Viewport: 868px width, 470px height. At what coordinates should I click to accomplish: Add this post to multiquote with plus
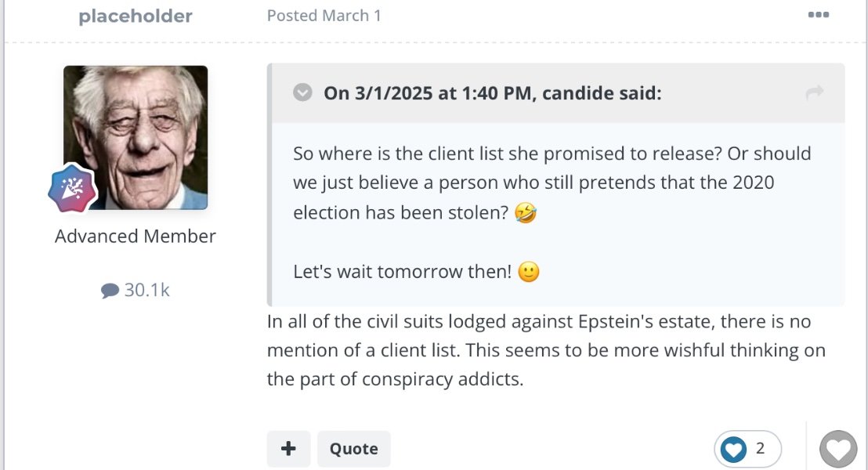tap(288, 448)
